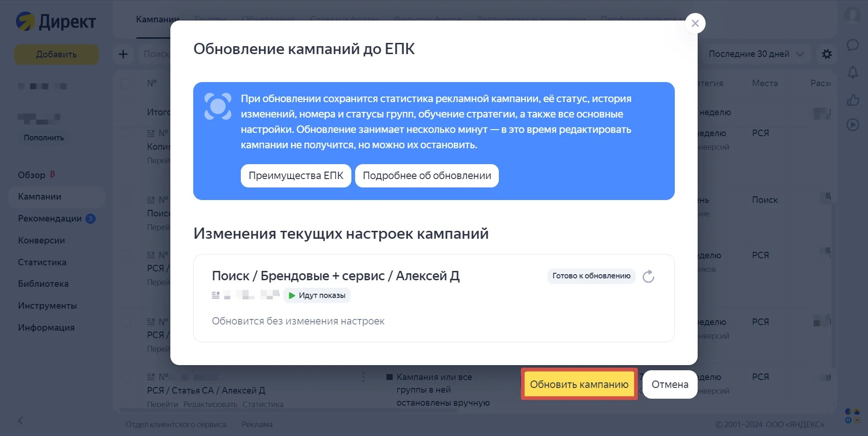Image resolution: width=868 pixels, height=436 pixels.
Task: Open Статистика in the sidebar
Action: pyautogui.click(x=42, y=263)
